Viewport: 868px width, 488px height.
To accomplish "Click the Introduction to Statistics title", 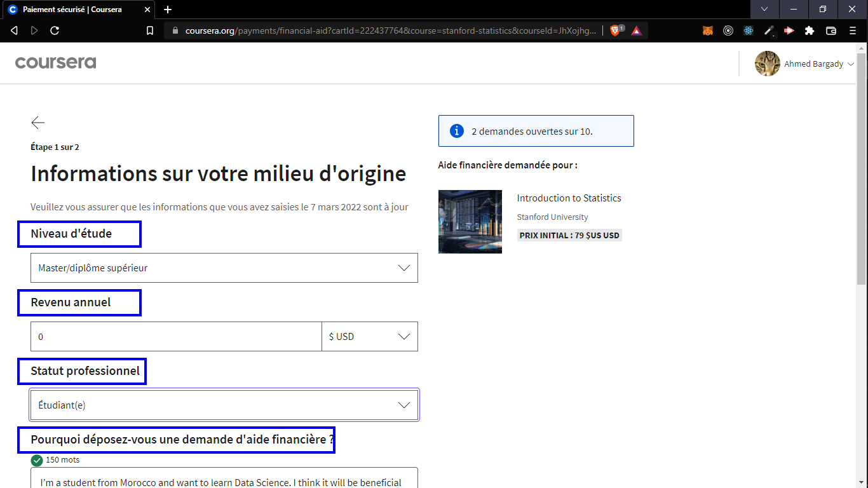I will 569,198.
